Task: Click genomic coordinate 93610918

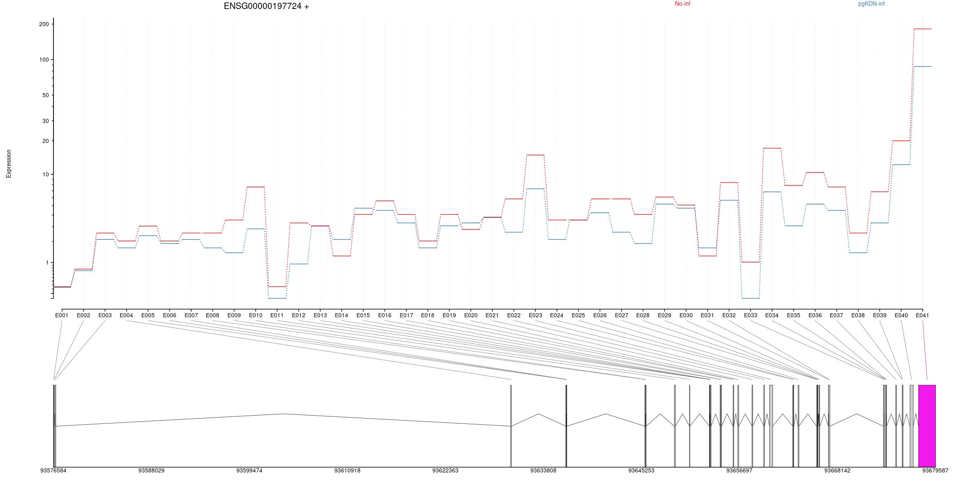Action: click(x=347, y=470)
